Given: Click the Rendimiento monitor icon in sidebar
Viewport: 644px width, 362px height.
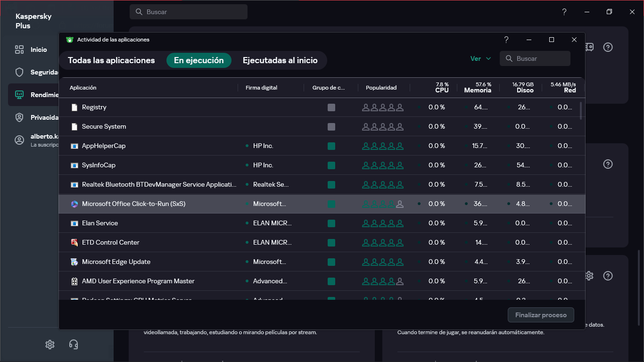Looking at the screenshot, I should point(19,95).
